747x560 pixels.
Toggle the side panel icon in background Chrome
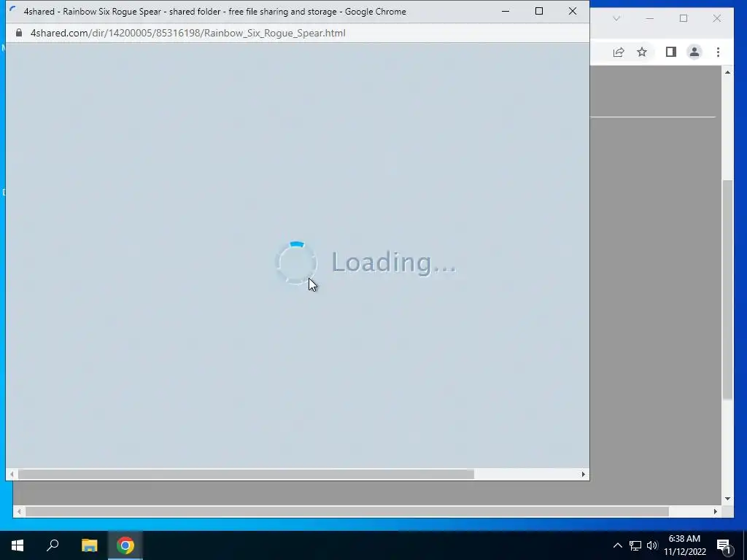(x=671, y=52)
